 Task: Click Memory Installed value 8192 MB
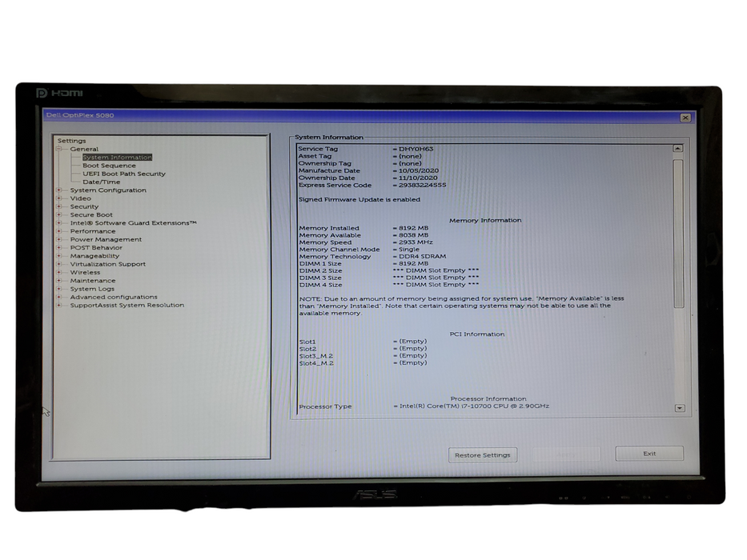click(413, 228)
